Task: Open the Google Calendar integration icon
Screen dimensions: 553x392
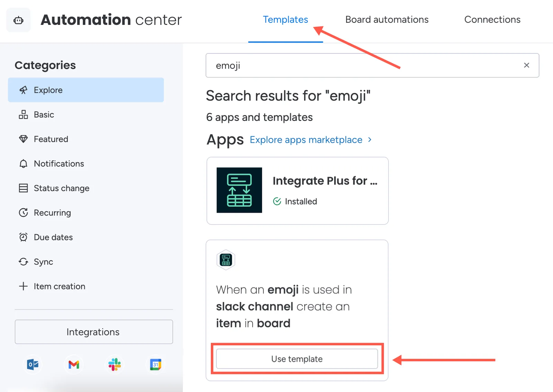Action: [156, 364]
